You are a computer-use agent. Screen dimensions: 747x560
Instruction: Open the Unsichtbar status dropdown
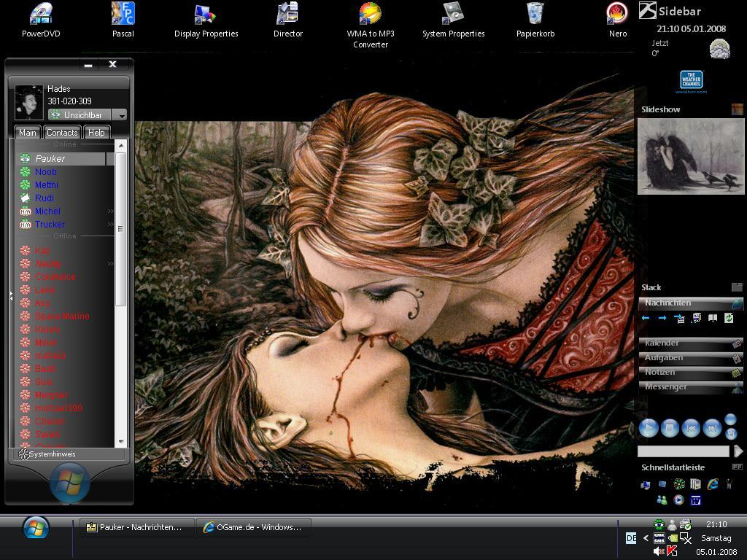click(122, 115)
